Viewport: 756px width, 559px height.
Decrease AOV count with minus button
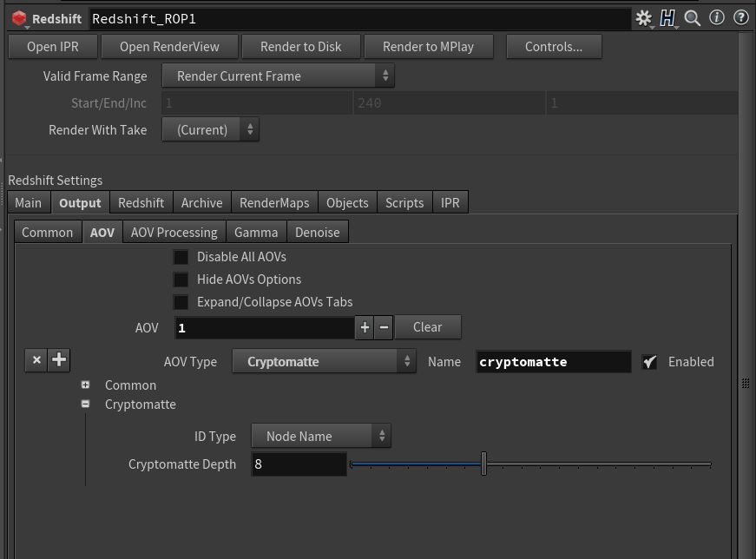pyautogui.click(x=384, y=327)
